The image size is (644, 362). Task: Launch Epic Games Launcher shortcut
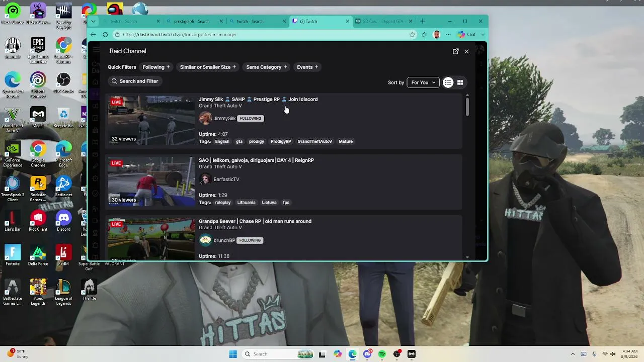click(38, 50)
